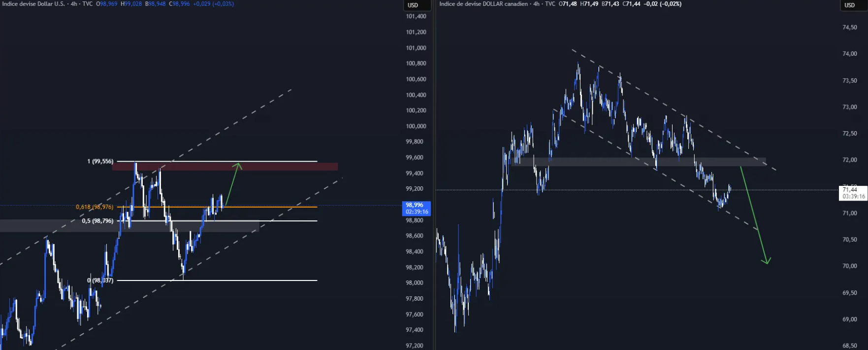Click the 71,44 current price label
This screenshot has height=350, width=868.
[x=853, y=193]
